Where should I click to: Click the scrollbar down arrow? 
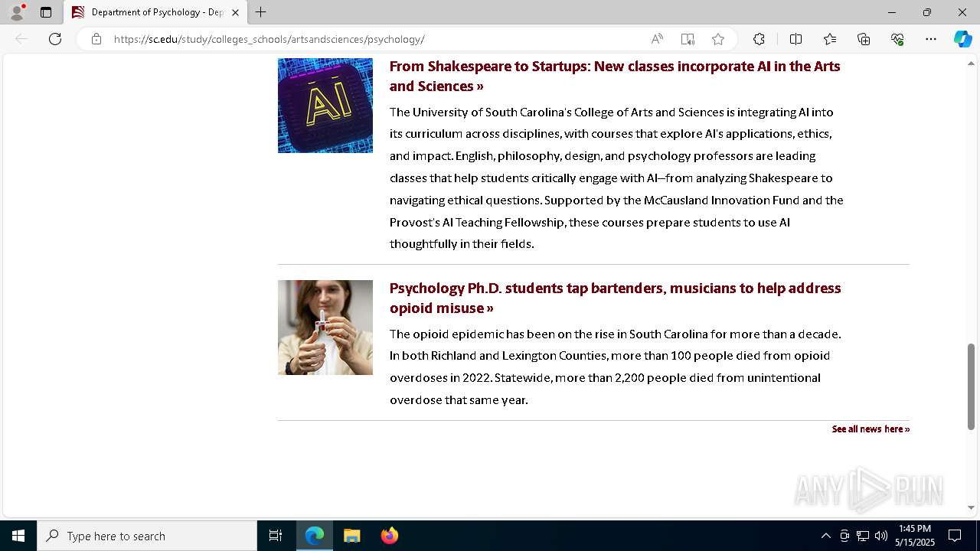tap(971, 507)
